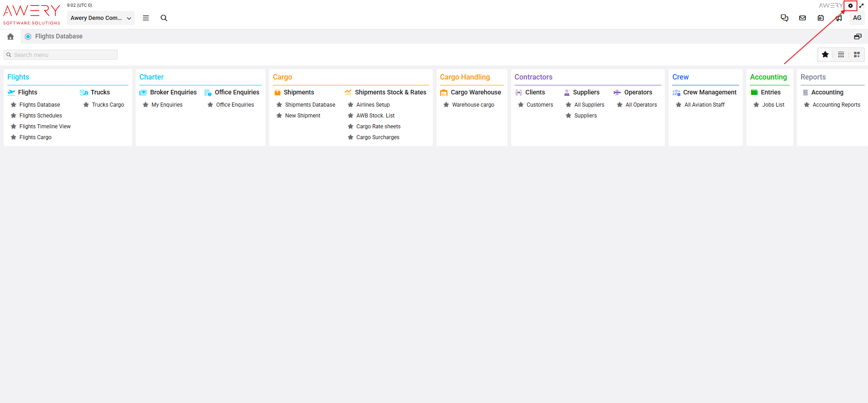This screenshot has height=403, width=868.
Task: Open the Flights Cargo link
Action: point(35,137)
